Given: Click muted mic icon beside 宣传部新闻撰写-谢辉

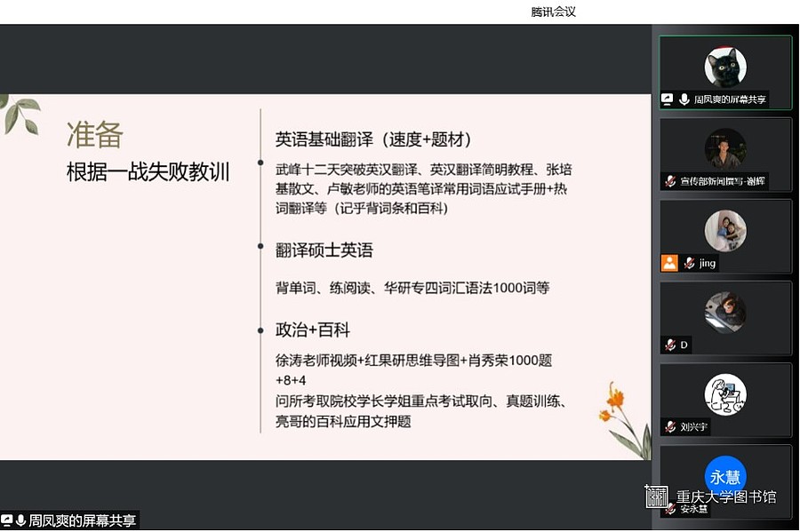Looking at the screenshot, I should tap(670, 181).
